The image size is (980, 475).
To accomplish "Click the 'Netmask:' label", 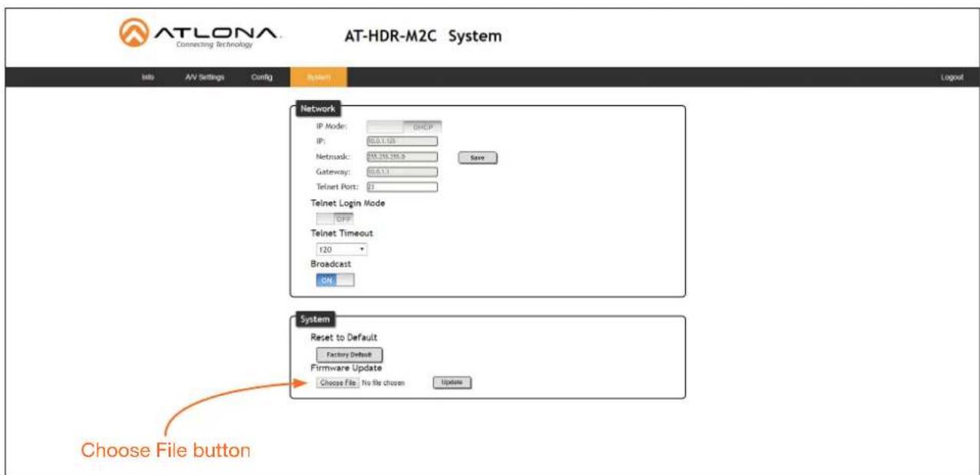I will (334, 157).
